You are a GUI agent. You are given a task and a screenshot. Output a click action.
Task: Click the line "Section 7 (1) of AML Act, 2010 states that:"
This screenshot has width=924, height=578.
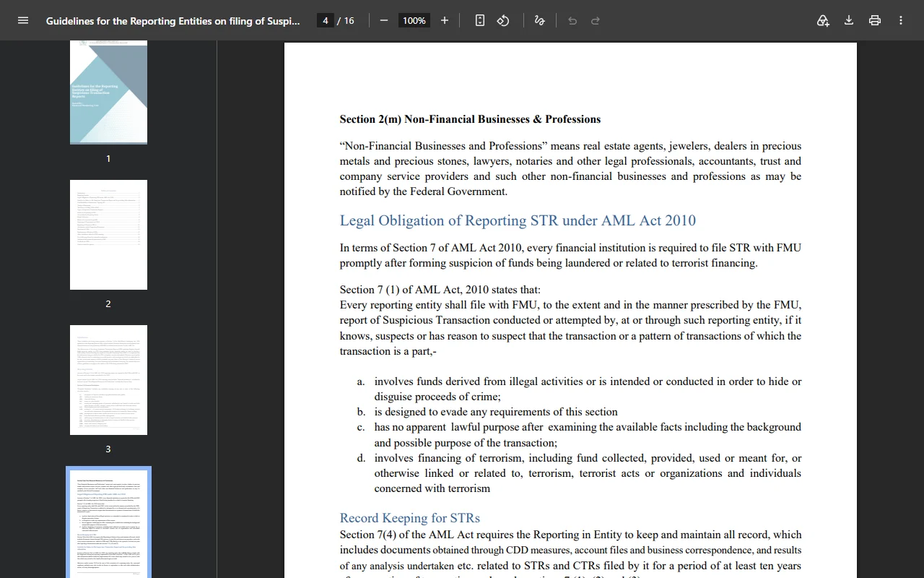tap(440, 290)
